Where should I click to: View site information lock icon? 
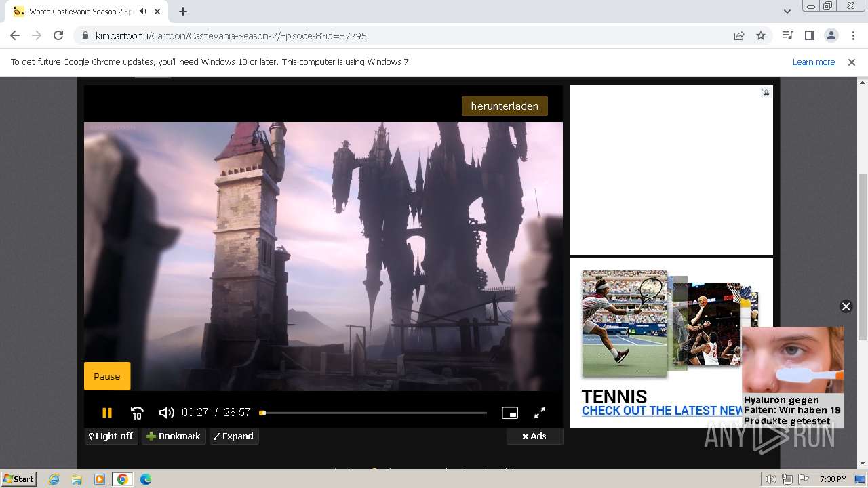(85, 36)
